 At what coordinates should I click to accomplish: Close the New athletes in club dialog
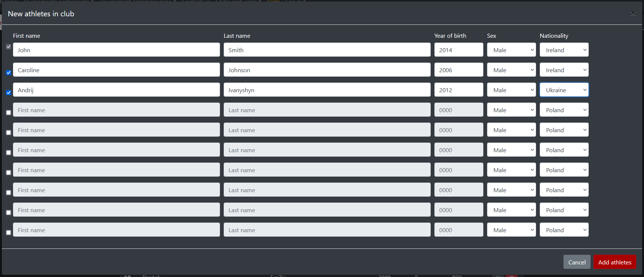click(633, 14)
